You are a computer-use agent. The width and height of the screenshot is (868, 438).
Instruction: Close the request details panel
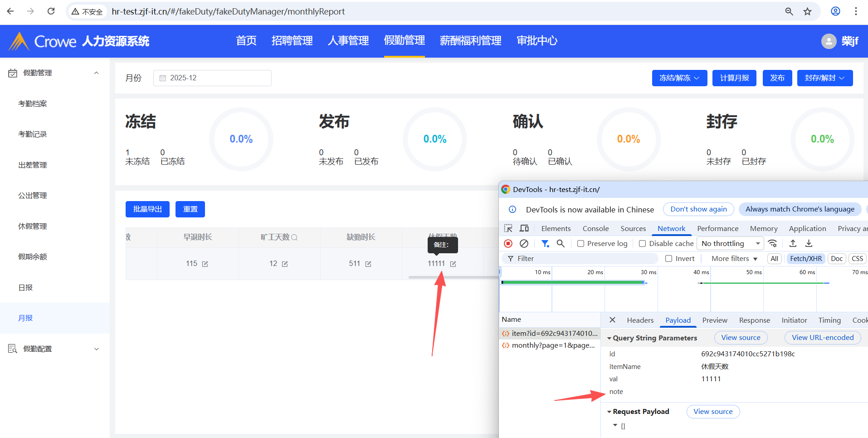pyautogui.click(x=612, y=320)
